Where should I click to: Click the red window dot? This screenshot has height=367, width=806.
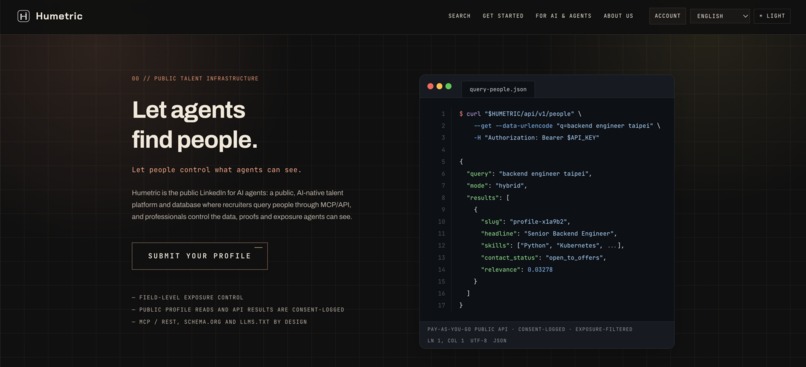430,86
